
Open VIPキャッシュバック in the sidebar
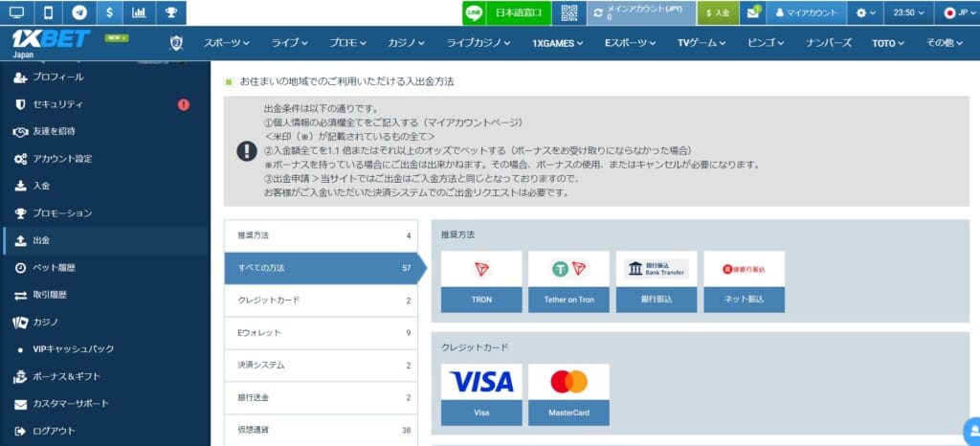[x=105, y=349]
